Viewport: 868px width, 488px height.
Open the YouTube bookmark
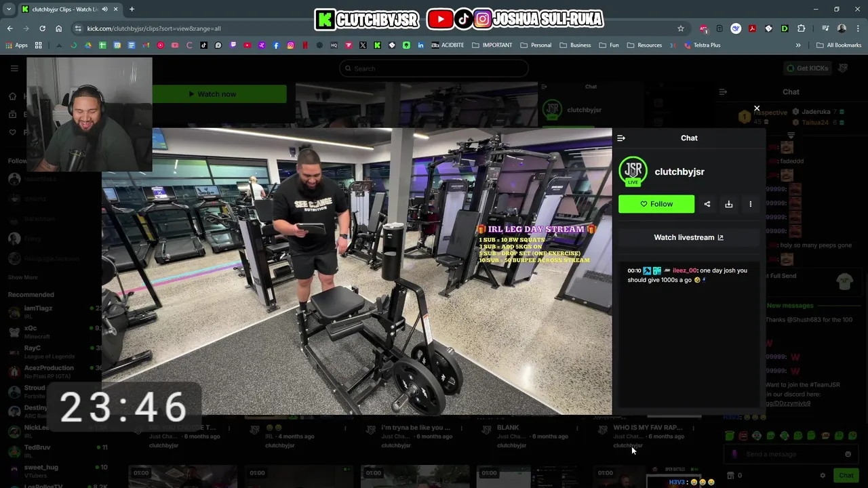[x=248, y=45]
